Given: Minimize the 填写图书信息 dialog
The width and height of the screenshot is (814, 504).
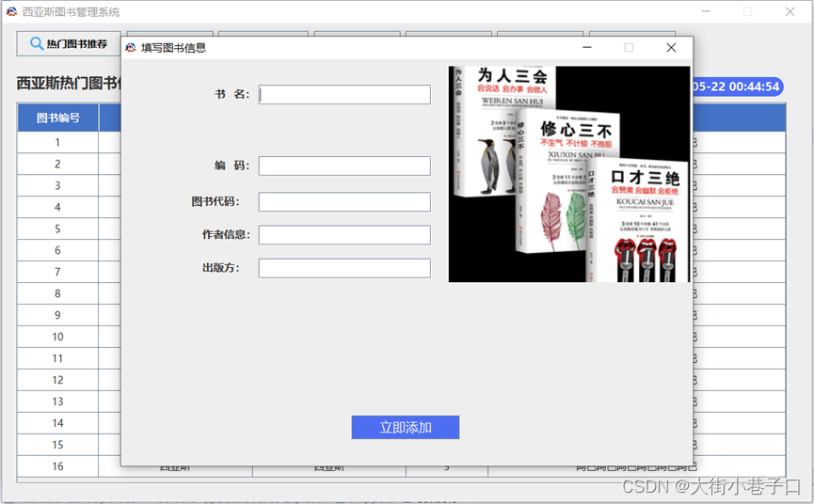Looking at the screenshot, I should point(587,48).
